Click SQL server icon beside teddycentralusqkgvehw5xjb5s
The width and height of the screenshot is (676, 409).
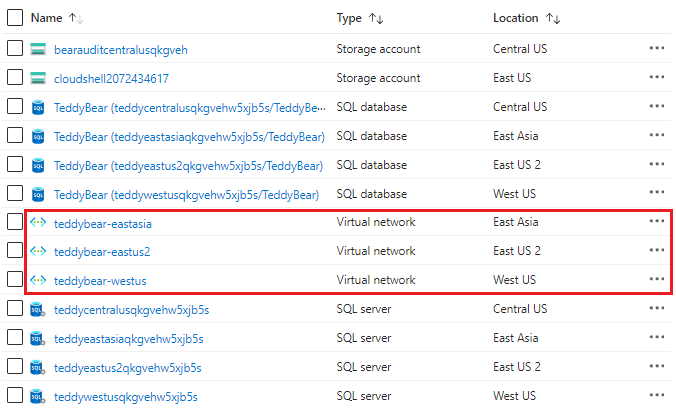[38, 309]
